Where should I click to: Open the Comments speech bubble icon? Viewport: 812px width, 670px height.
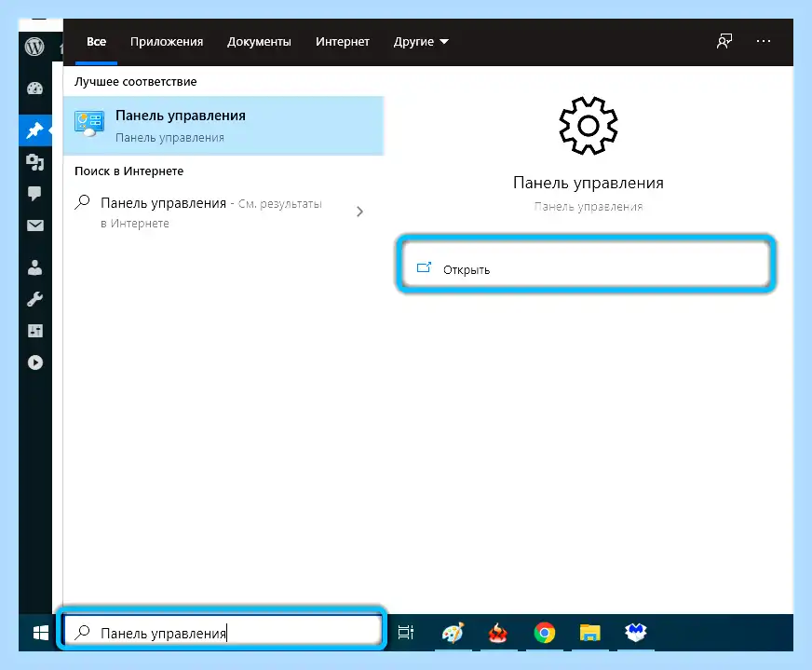tap(34, 194)
